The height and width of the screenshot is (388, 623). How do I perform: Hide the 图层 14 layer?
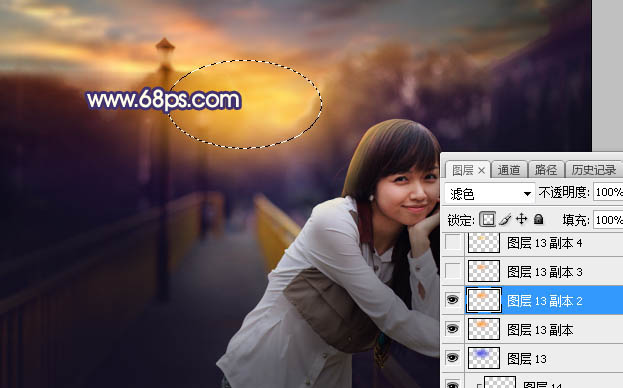click(x=453, y=384)
